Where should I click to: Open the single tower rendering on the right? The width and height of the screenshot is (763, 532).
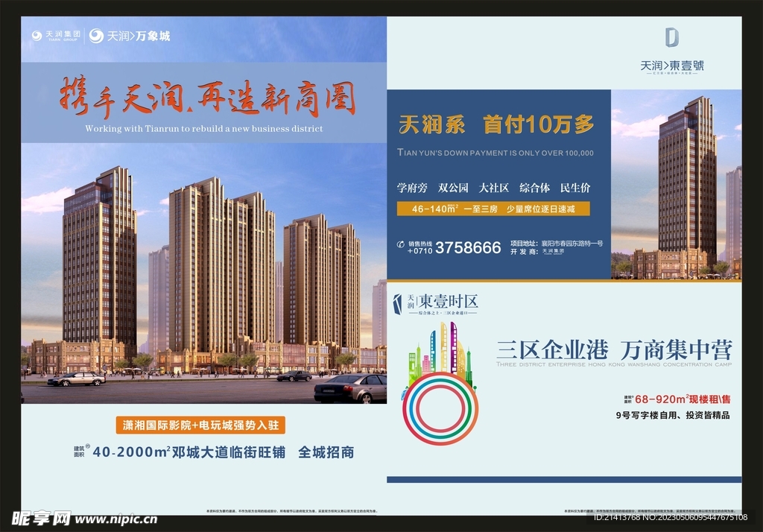click(677, 185)
